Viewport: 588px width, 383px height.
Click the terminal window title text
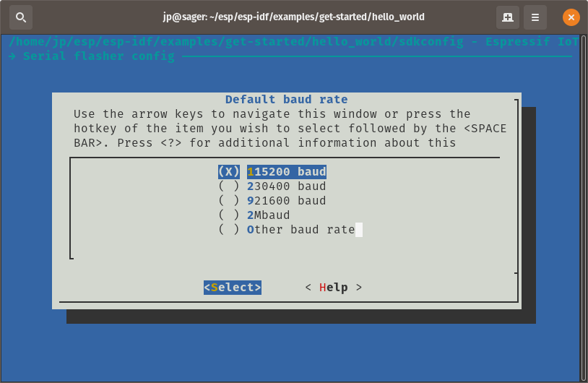(x=293, y=17)
